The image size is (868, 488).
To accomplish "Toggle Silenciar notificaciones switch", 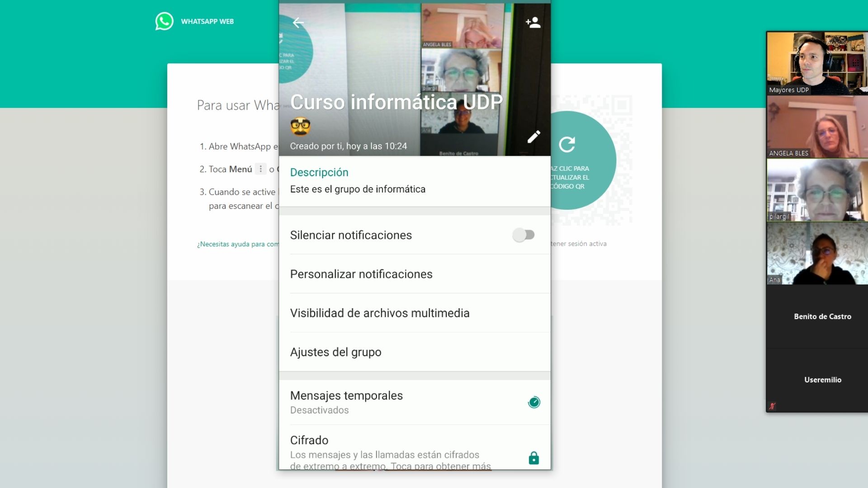I will [524, 235].
